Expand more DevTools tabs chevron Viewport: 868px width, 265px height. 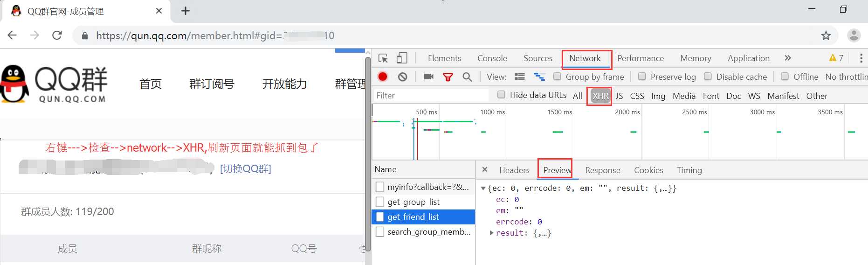[x=788, y=58]
